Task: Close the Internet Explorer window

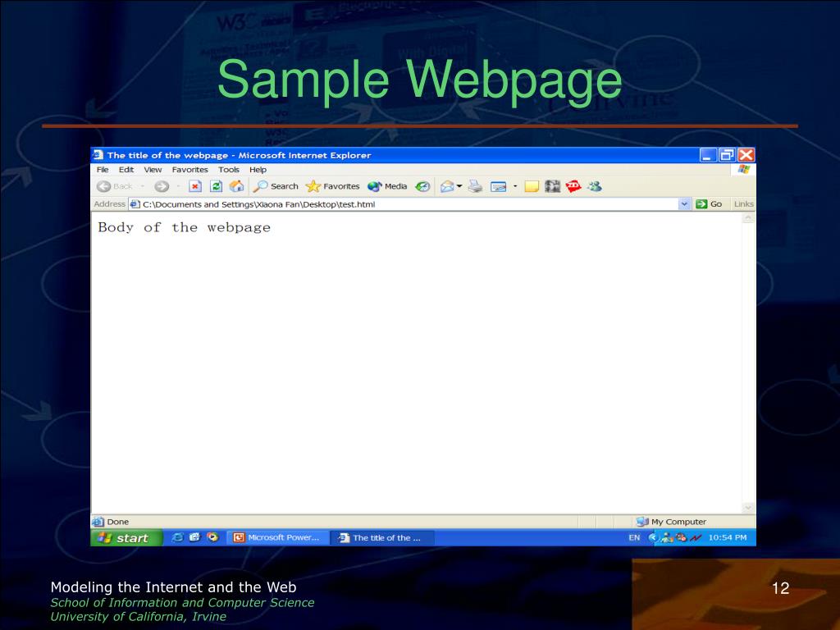Action: pos(746,155)
